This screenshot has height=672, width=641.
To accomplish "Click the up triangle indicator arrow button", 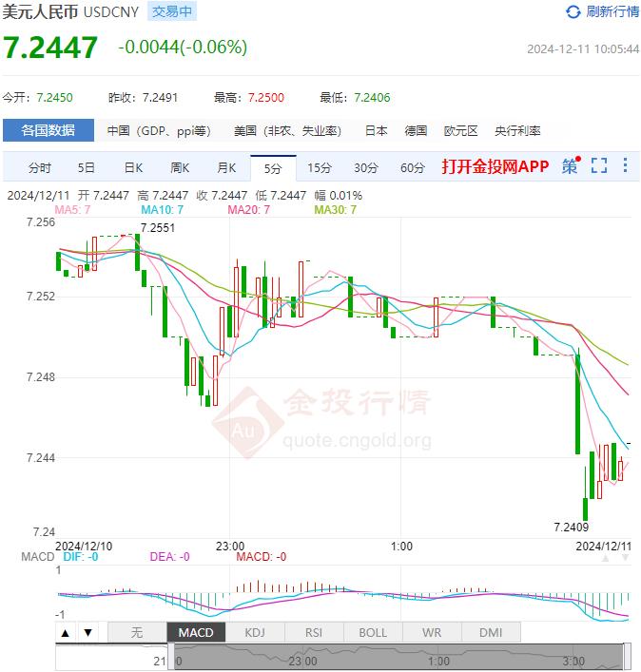I will click(66, 633).
